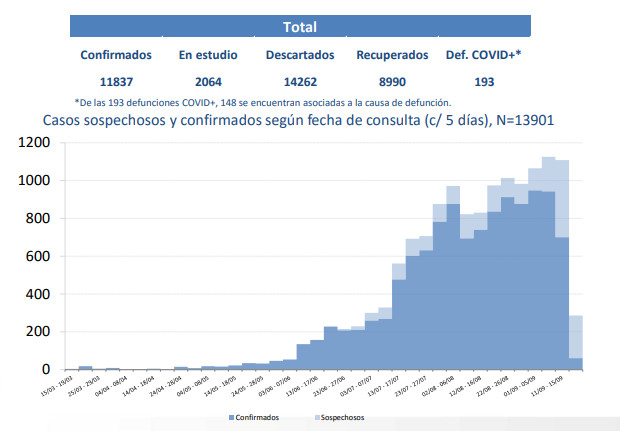Select the Confirmados legend label
Screen dimensions: 620x431
258,417
